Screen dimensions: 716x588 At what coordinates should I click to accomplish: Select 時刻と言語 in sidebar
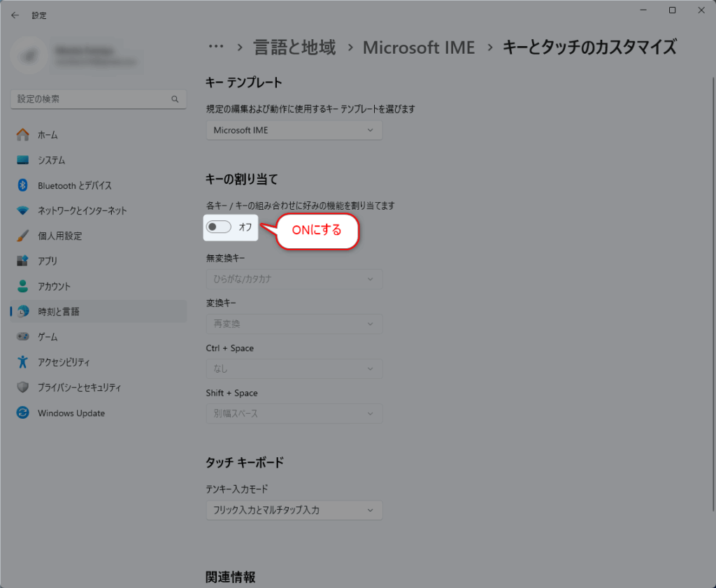(x=98, y=311)
